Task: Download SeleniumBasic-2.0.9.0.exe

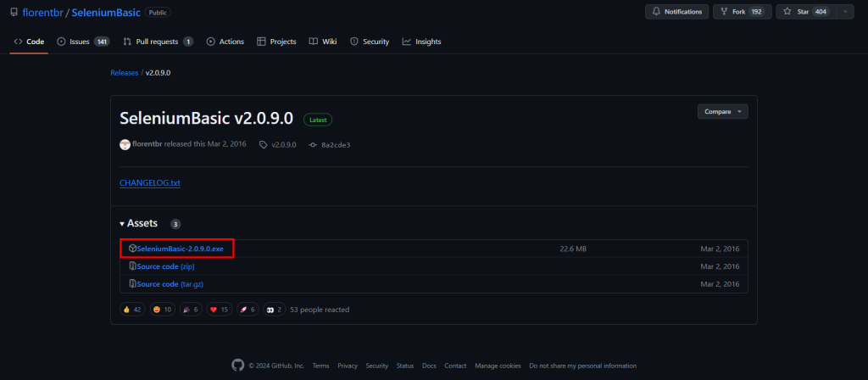Action: 180,249
